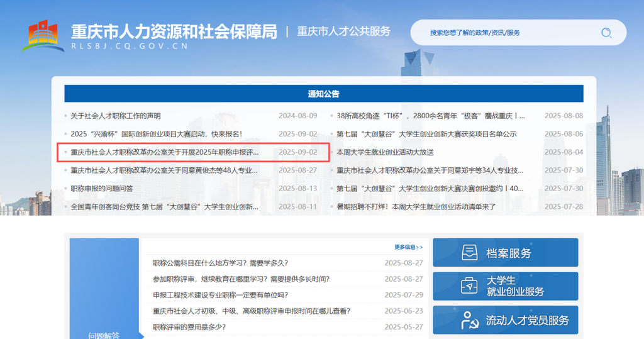
Task: Click the 档案服务 button label
Action: (509, 253)
